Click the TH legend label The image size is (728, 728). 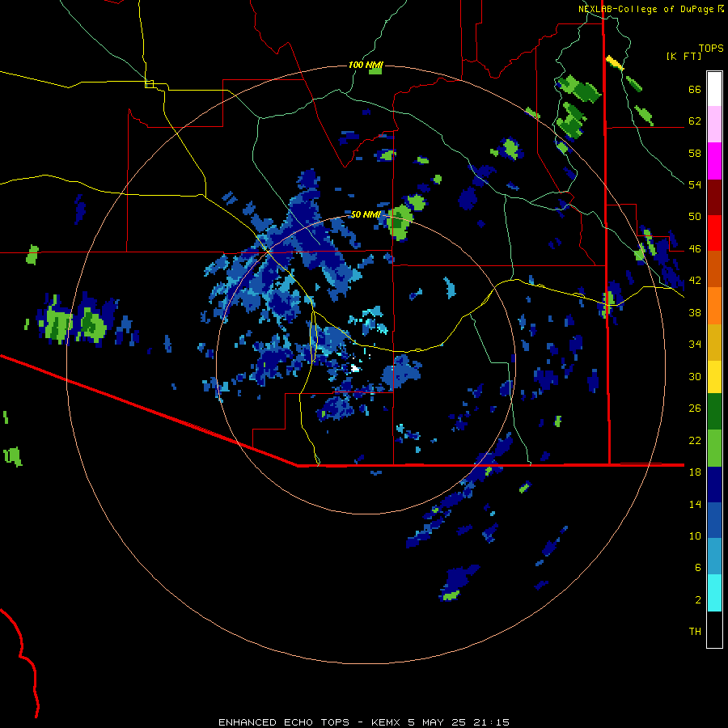(695, 631)
